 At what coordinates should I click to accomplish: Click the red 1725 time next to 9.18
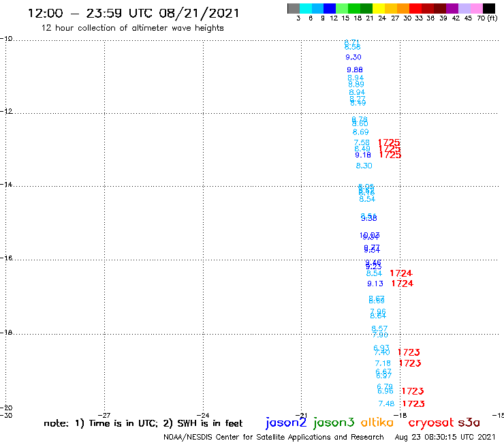[x=390, y=155]
